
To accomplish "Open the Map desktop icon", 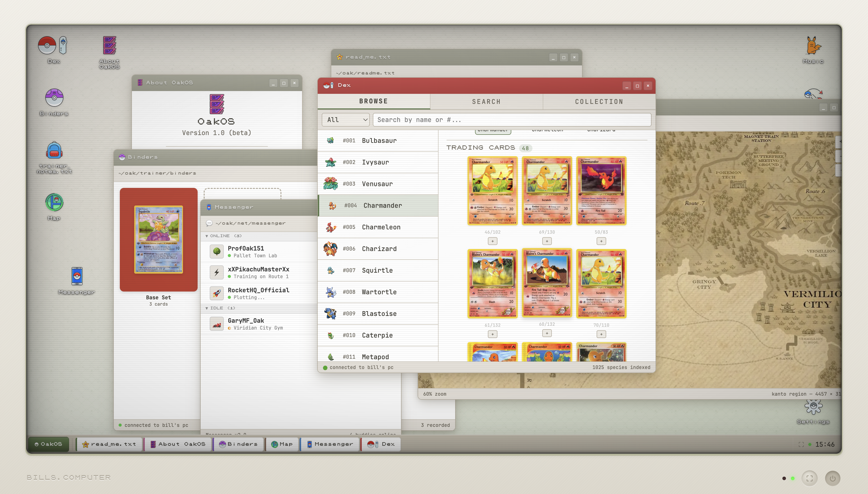I will click(54, 203).
